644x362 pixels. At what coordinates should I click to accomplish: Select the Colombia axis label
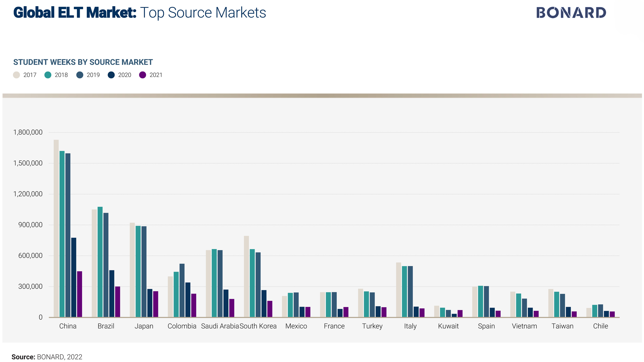click(182, 326)
